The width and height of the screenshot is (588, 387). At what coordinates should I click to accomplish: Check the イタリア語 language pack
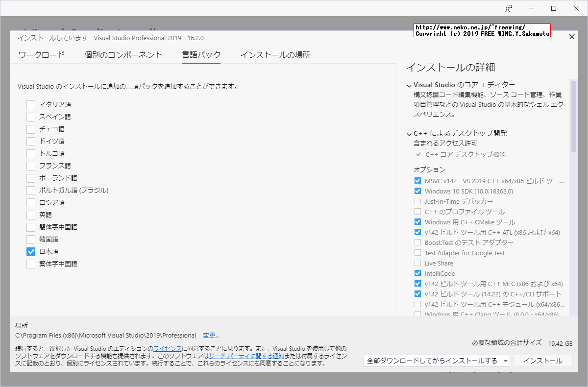(30, 104)
